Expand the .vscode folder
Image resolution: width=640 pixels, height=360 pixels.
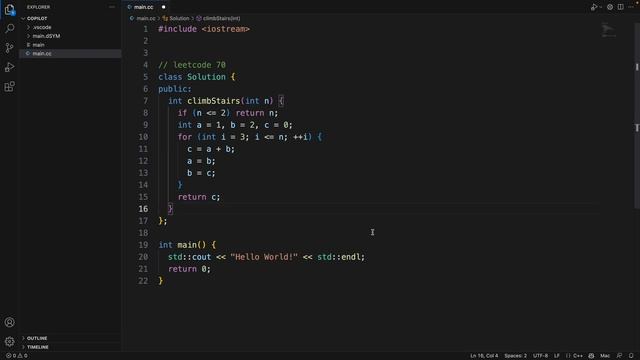[70, 27]
